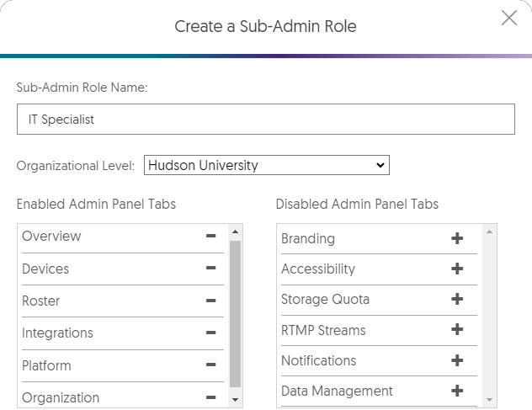Click the Sub-Admin Role Name field
Viewport: 532px width, 410px height.
tap(265, 120)
